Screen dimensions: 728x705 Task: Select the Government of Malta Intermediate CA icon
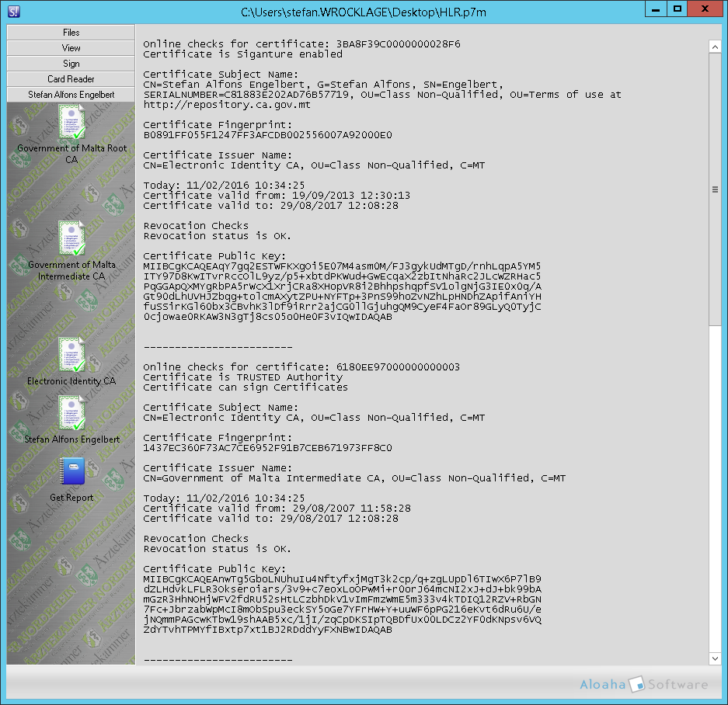tap(71, 238)
